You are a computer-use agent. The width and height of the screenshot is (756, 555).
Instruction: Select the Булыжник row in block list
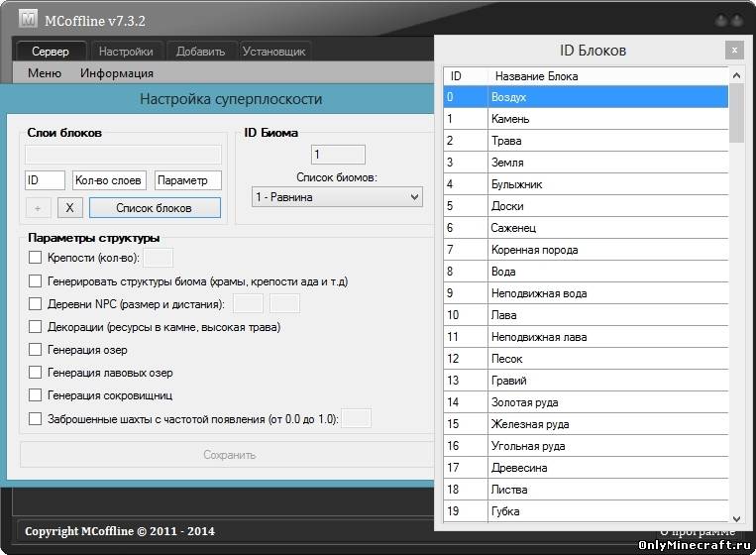(x=585, y=184)
